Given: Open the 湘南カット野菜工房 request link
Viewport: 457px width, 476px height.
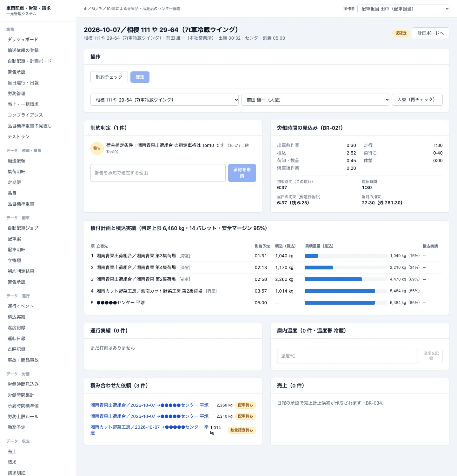Looking at the screenshot, I should pyautogui.click(x=149, y=430).
